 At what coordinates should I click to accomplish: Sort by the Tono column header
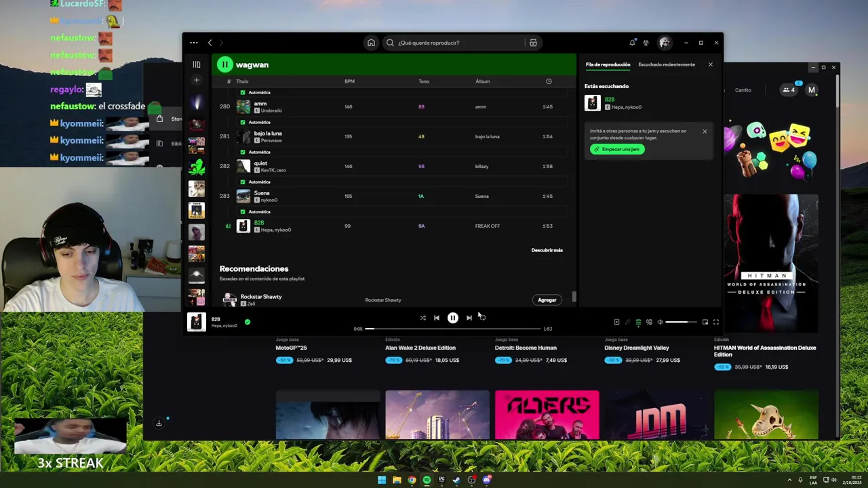424,81
